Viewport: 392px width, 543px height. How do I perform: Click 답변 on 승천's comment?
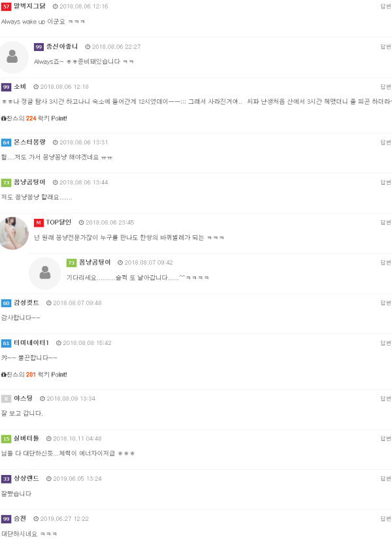tap(385, 519)
